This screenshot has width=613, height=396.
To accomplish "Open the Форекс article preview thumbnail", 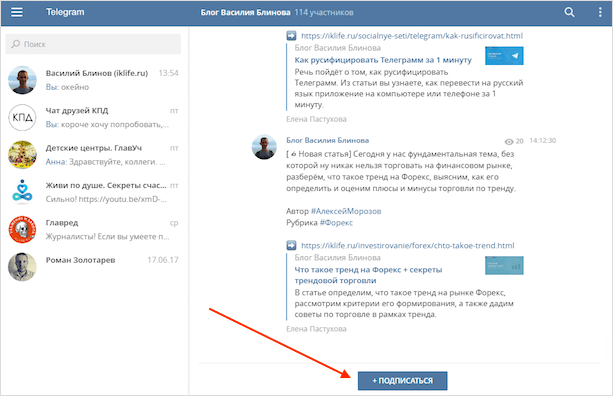I will (504, 265).
